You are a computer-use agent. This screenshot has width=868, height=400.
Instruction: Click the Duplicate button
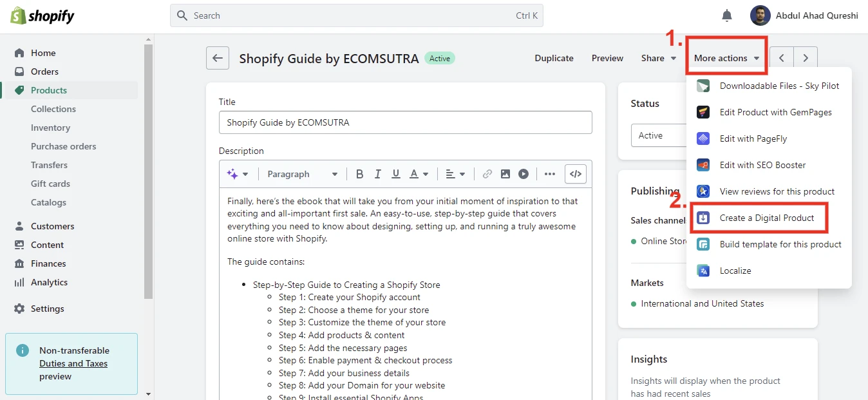tap(554, 58)
